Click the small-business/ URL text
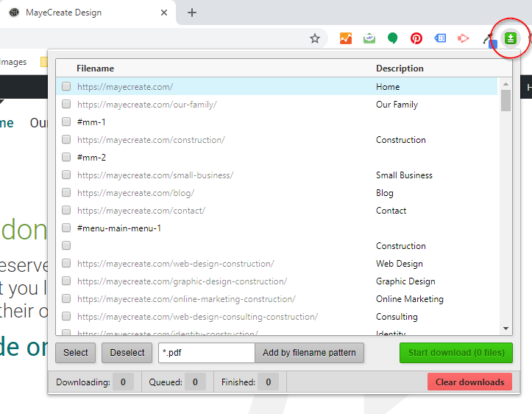The image size is (532, 414). 155,175
